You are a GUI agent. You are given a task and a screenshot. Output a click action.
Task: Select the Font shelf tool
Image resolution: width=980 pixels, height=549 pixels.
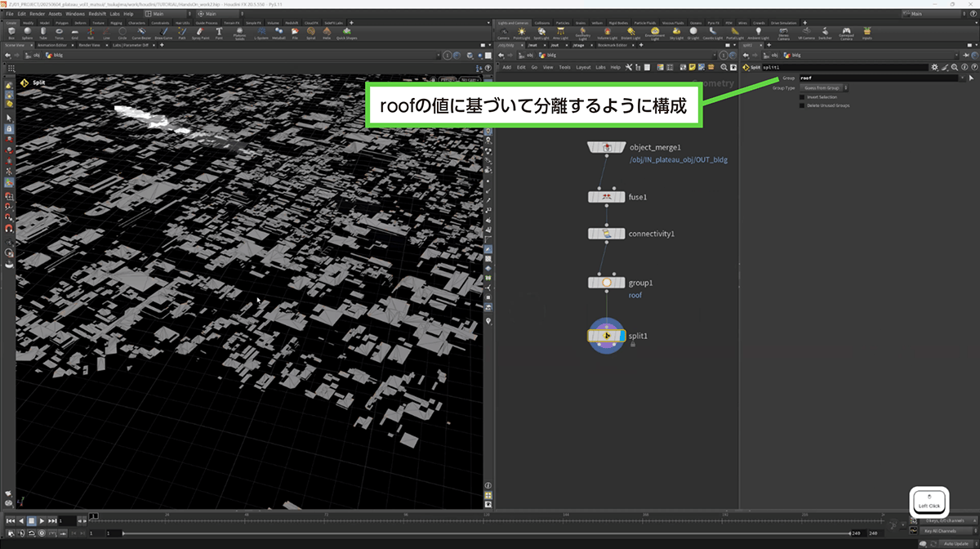click(219, 33)
